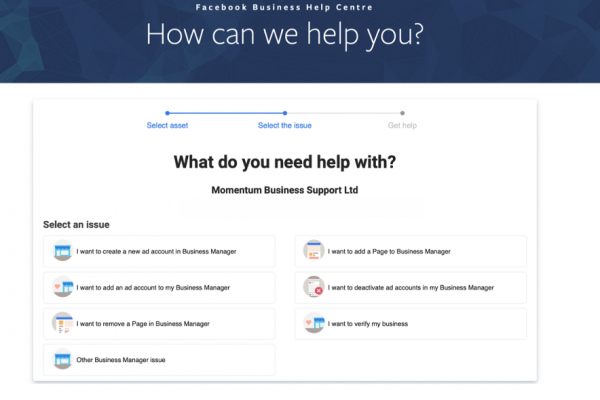Pick 'I want to verify my business'
The width and height of the screenshot is (600, 400).
411,323
